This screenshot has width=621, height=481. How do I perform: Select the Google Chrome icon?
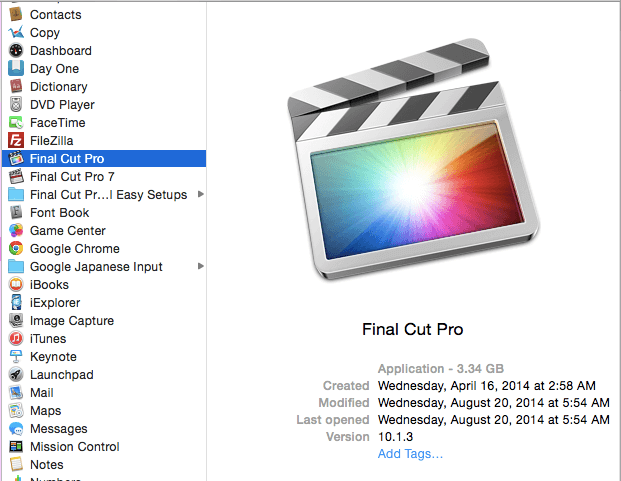pyautogui.click(x=16, y=249)
